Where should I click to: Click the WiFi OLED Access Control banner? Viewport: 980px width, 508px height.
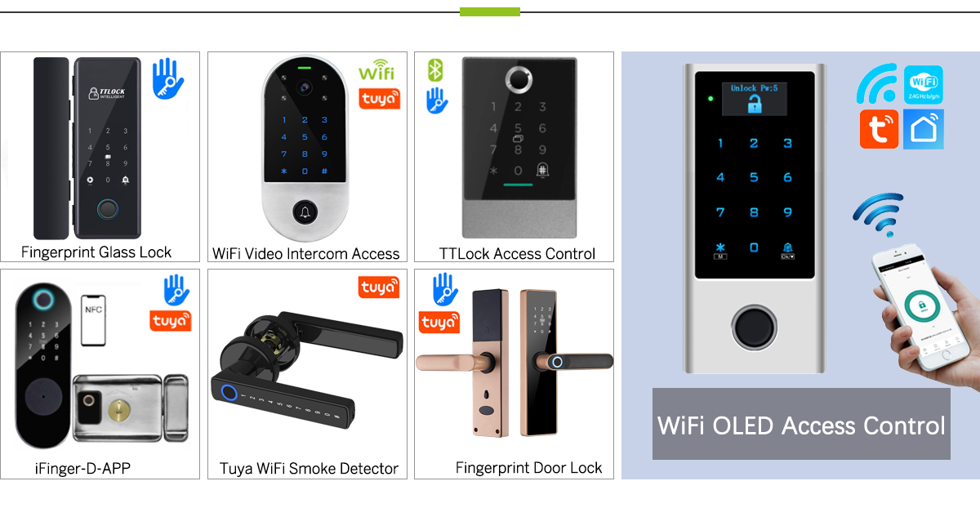[801, 425]
